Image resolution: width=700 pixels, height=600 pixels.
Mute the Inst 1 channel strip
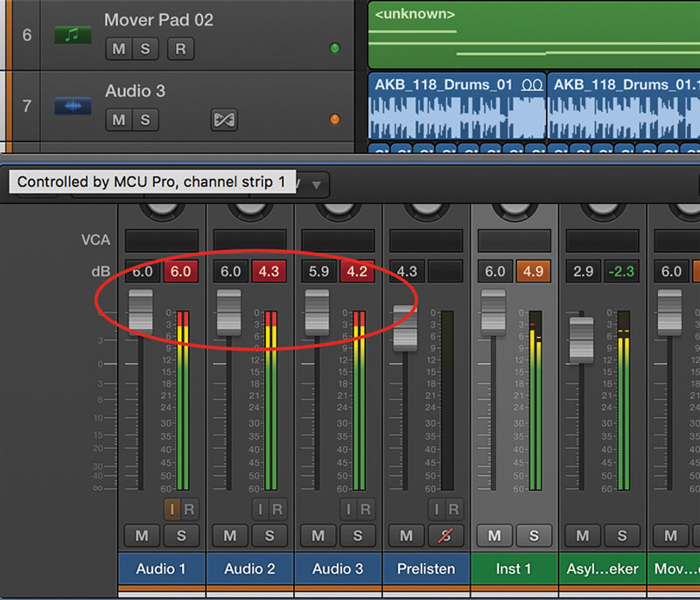pyautogui.click(x=494, y=536)
